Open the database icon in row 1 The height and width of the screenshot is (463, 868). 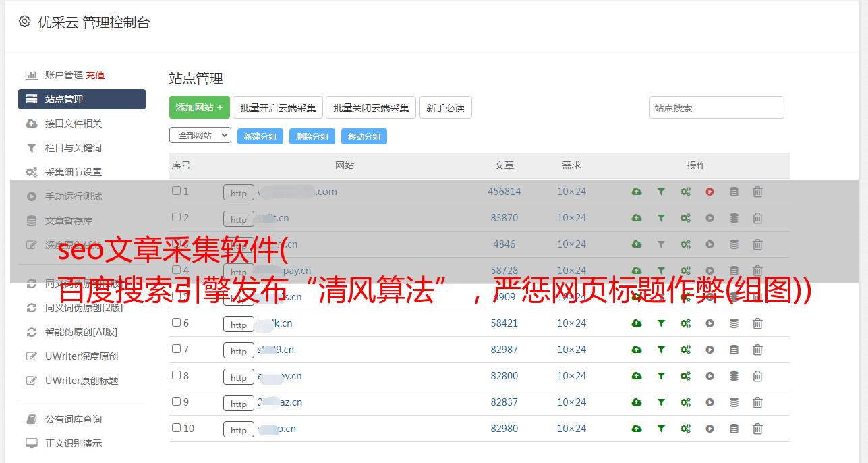click(734, 192)
